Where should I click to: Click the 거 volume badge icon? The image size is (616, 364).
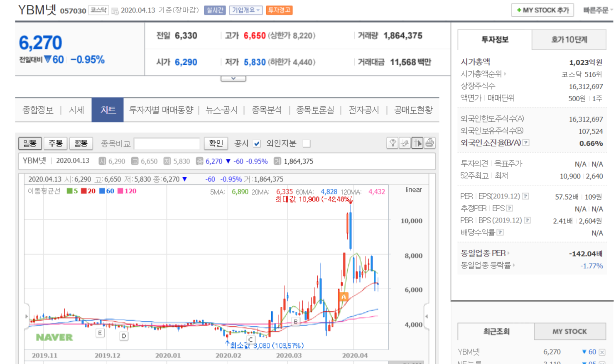point(277,161)
